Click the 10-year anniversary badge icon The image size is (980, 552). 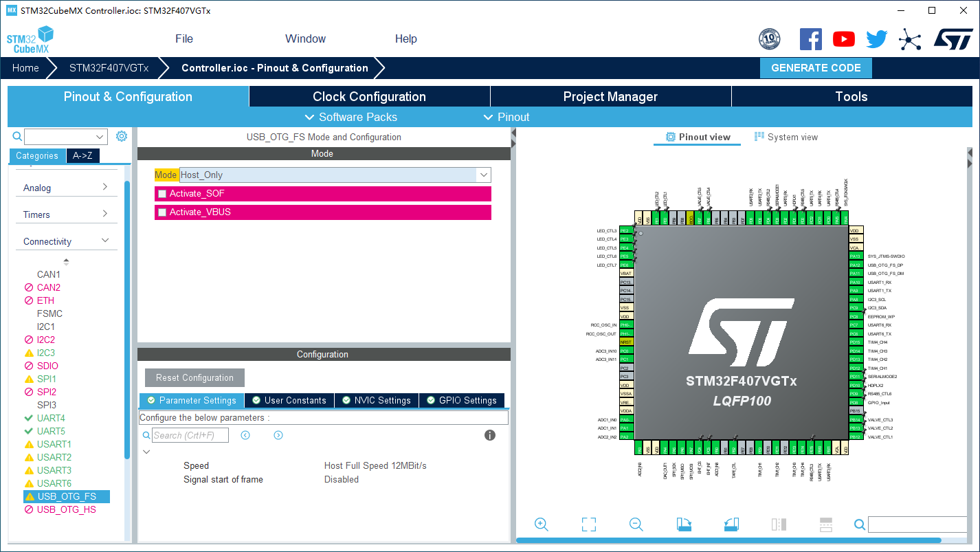coord(769,39)
